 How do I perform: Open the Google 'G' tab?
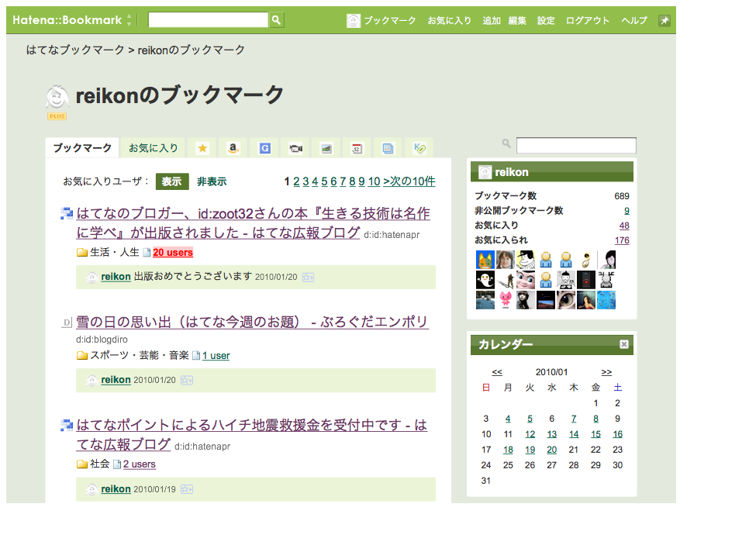coord(264,148)
